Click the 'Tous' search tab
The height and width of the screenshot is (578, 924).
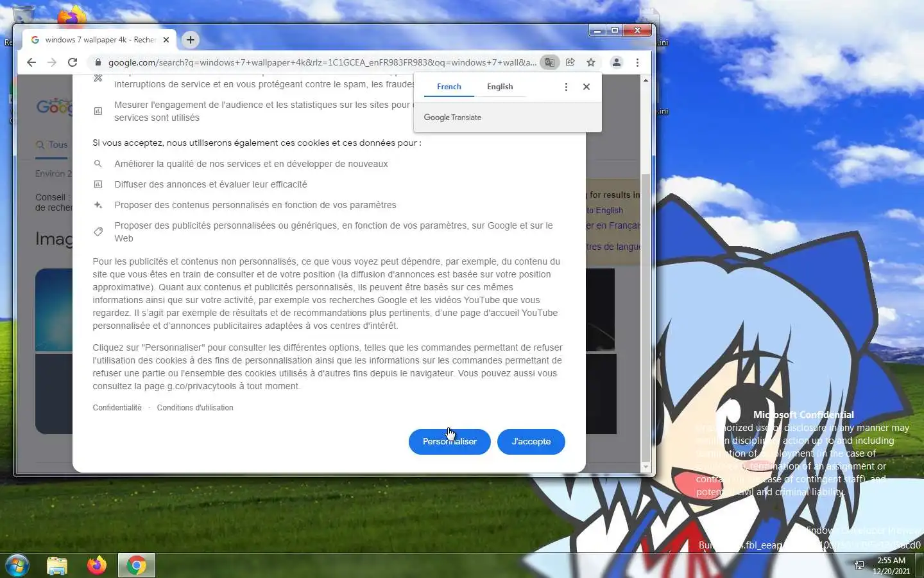(x=52, y=144)
